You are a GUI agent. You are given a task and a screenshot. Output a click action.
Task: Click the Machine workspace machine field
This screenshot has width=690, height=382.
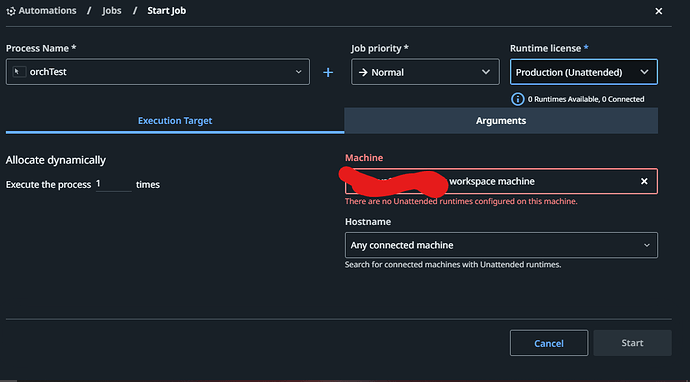pyautogui.click(x=501, y=181)
